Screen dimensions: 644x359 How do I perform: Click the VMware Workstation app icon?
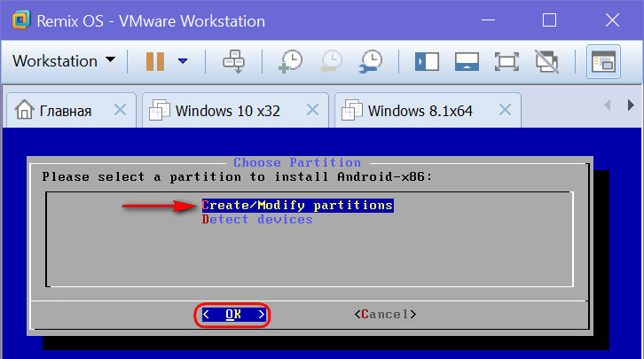(x=21, y=20)
